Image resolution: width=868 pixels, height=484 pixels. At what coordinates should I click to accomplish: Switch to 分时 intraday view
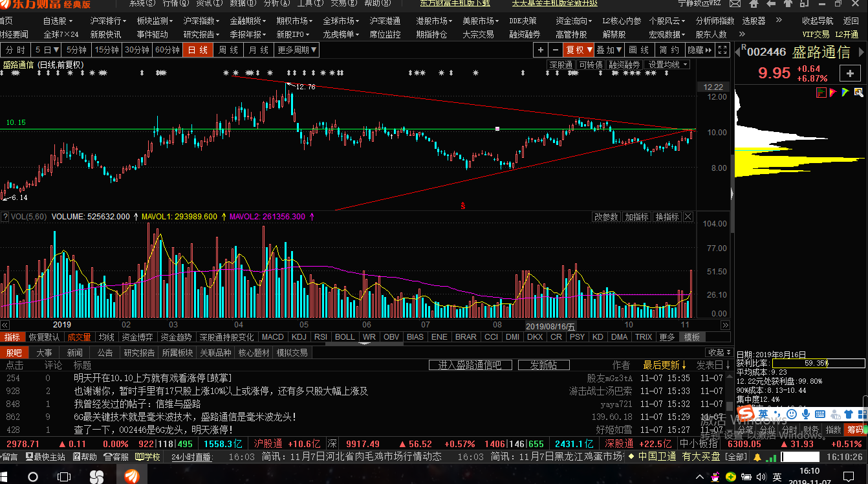pos(16,50)
